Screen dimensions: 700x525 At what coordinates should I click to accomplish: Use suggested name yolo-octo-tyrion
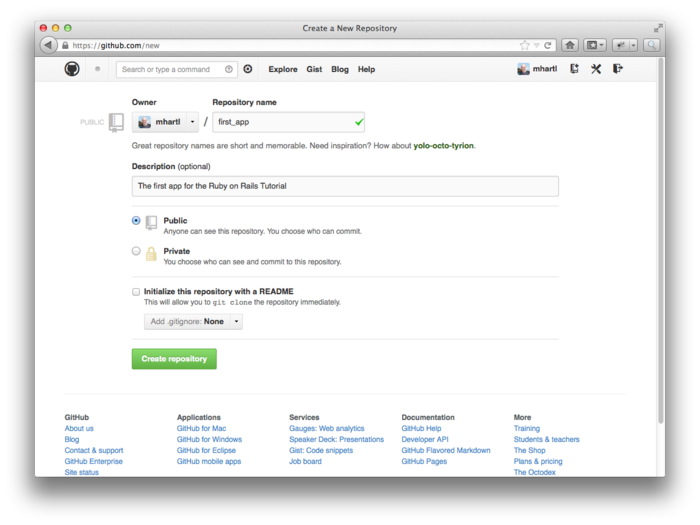coord(443,146)
